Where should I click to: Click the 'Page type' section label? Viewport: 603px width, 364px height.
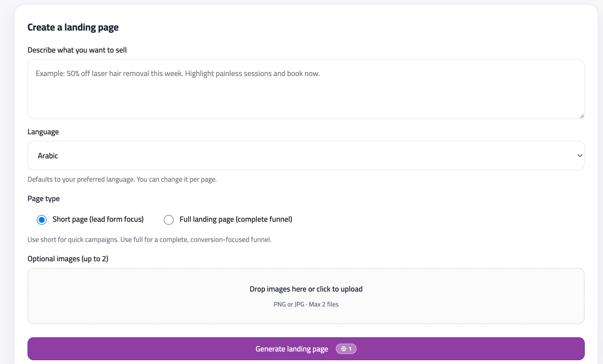(44, 198)
